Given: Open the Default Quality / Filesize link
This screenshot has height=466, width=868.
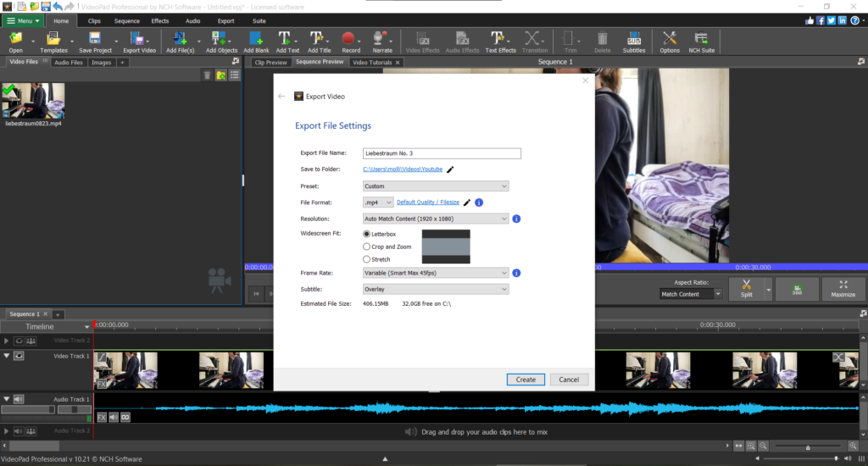Looking at the screenshot, I should [428, 202].
